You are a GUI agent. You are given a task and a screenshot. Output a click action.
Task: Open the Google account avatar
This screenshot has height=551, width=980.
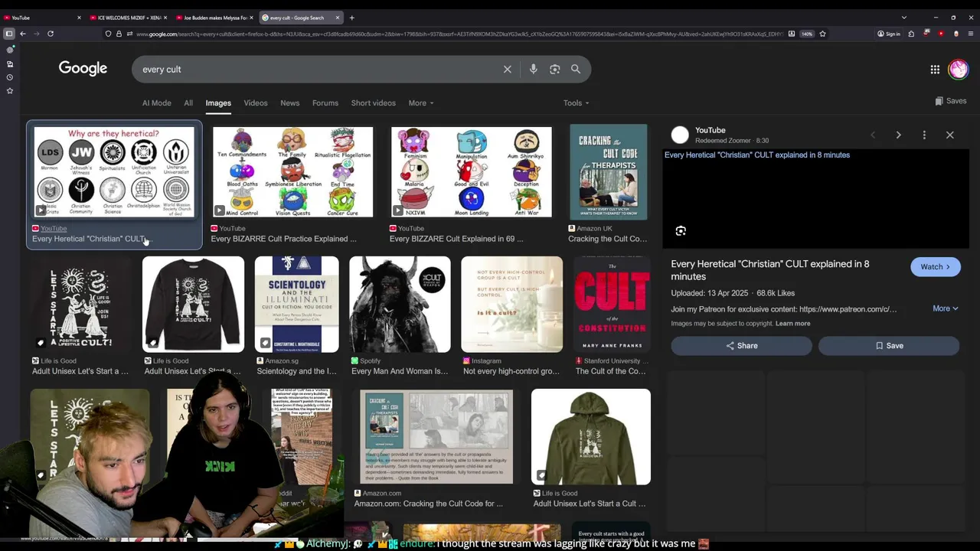tap(959, 70)
